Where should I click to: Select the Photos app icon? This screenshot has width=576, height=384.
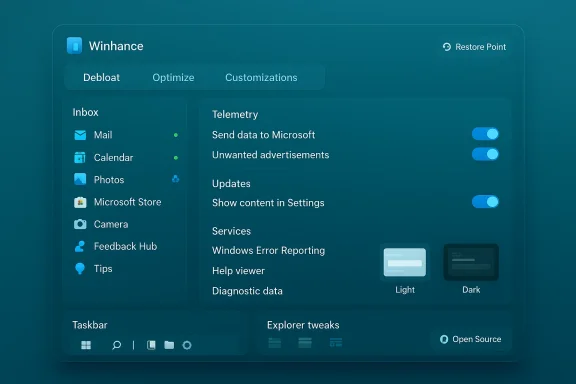coord(80,179)
